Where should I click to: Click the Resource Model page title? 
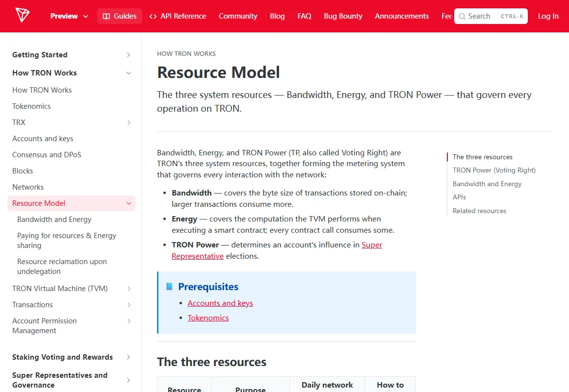pyautogui.click(x=218, y=72)
